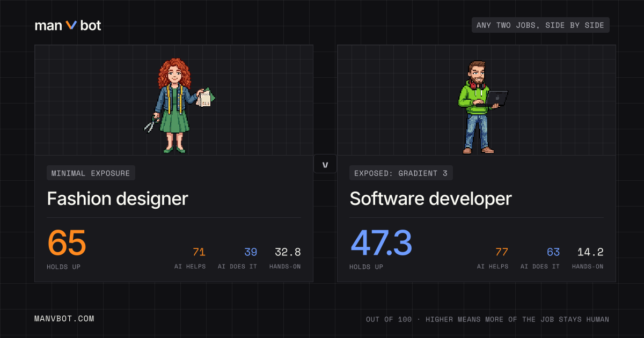
Task: Click the 'MINIMAL EXPOSURE' badge
Action: click(91, 173)
